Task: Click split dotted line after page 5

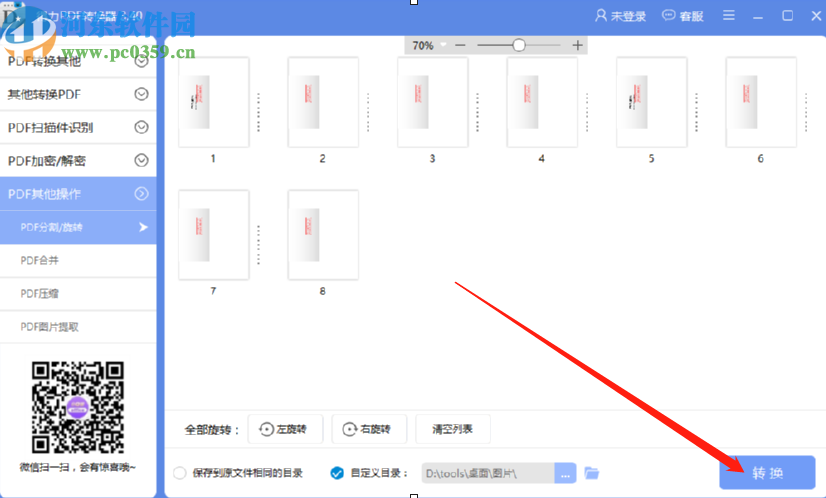Action: [697, 112]
